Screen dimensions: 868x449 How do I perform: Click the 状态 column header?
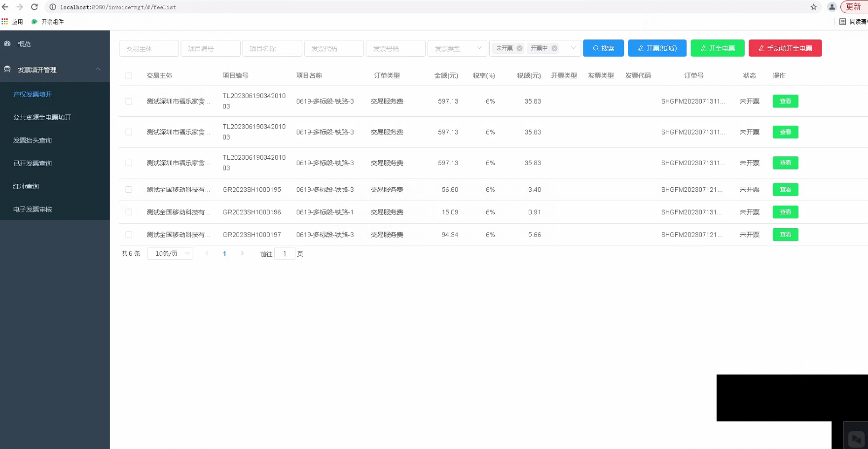[x=749, y=75]
